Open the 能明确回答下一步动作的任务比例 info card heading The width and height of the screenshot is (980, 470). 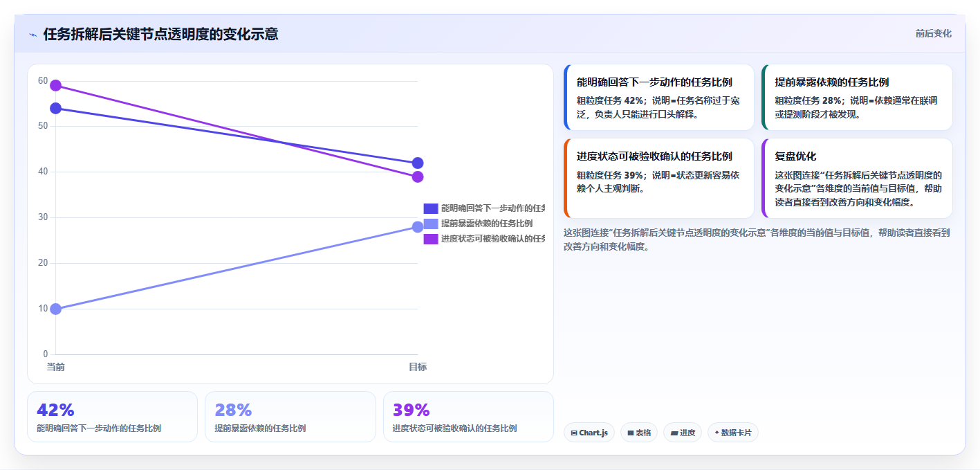(654, 82)
